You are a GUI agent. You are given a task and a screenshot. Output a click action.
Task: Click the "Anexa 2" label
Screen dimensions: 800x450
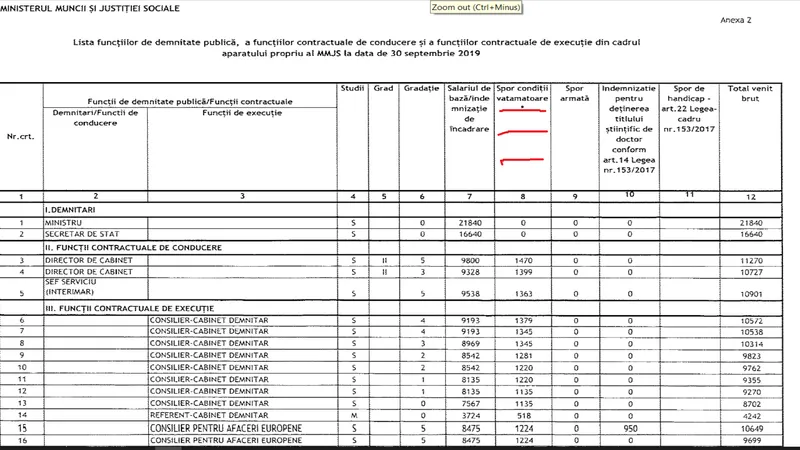(762, 20)
